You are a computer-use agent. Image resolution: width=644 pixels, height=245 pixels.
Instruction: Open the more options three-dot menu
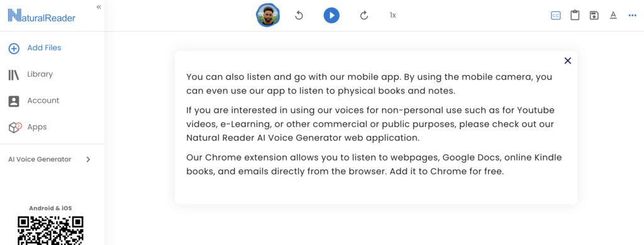coord(632,16)
